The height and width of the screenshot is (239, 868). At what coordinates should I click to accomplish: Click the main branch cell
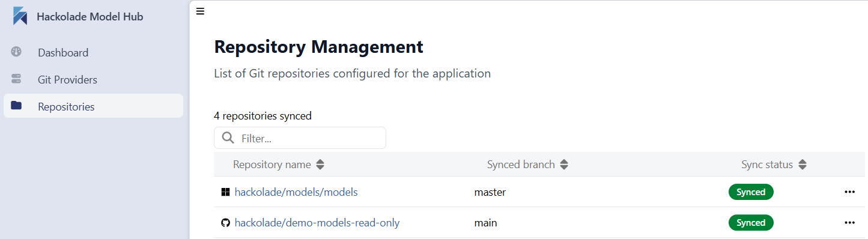[x=485, y=223]
